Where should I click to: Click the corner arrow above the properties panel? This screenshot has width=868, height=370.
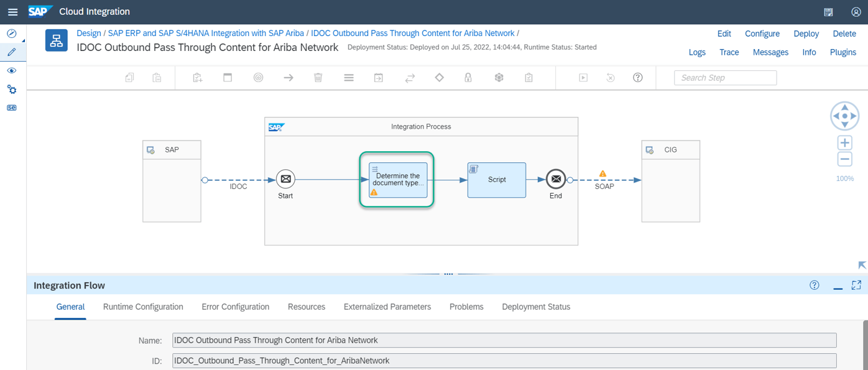[x=862, y=265]
